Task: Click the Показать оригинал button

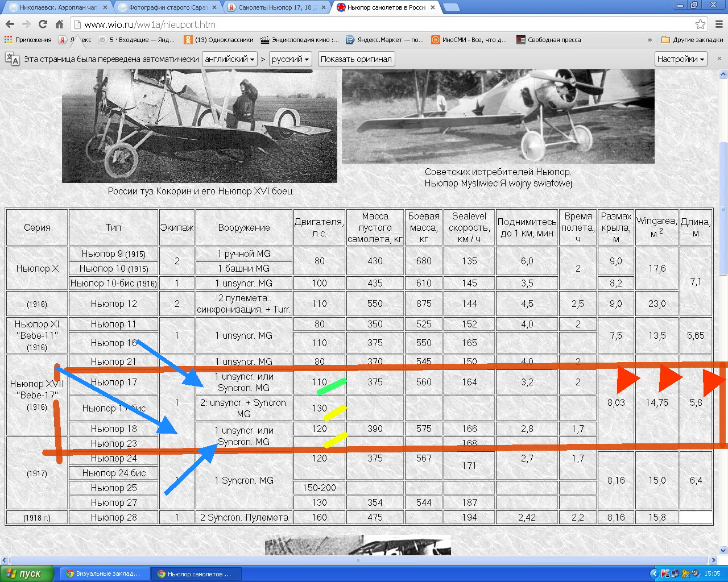Action: click(x=356, y=59)
